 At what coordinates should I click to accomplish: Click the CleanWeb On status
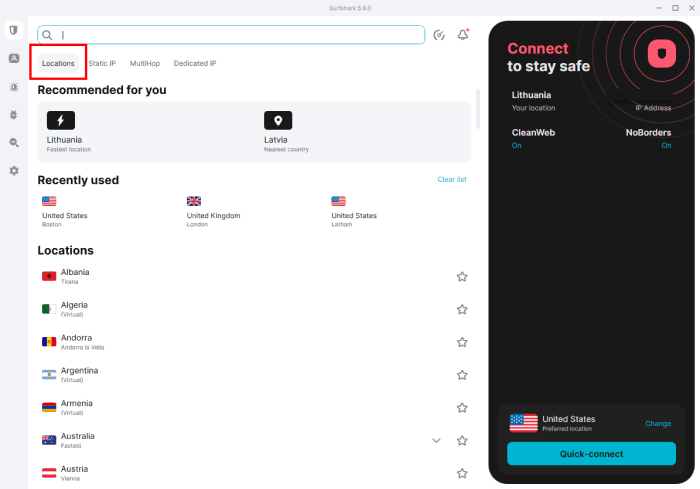pyautogui.click(x=517, y=146)
